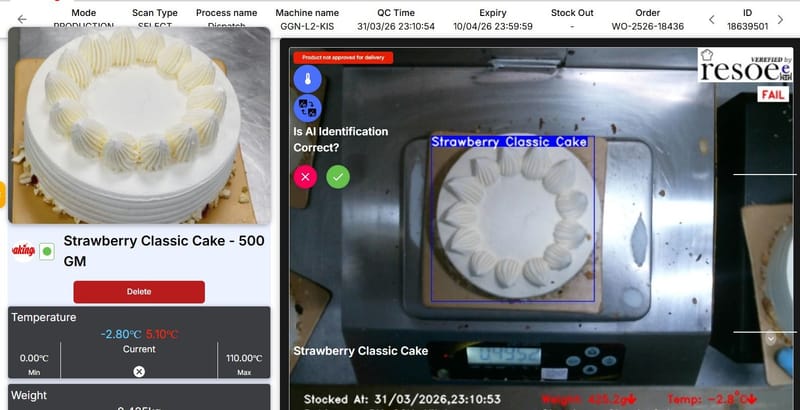800x410 pixels.
Task: Click the Stock Out column value
Action: [572, 26]
